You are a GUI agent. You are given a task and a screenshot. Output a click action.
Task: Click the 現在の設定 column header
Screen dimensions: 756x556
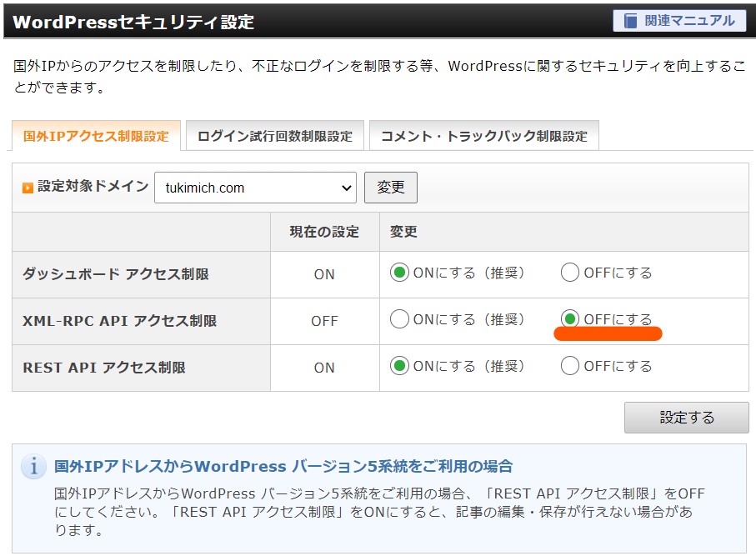point(324,232)
